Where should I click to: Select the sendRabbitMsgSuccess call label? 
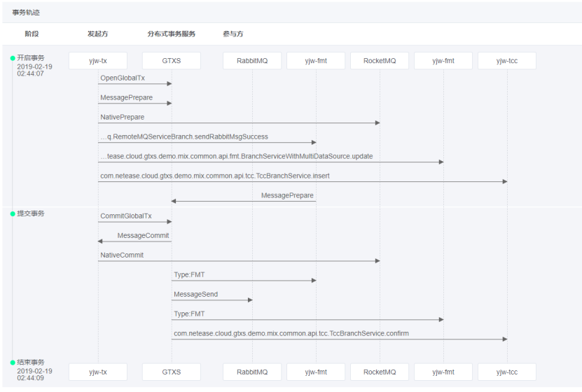coord(183,136)
